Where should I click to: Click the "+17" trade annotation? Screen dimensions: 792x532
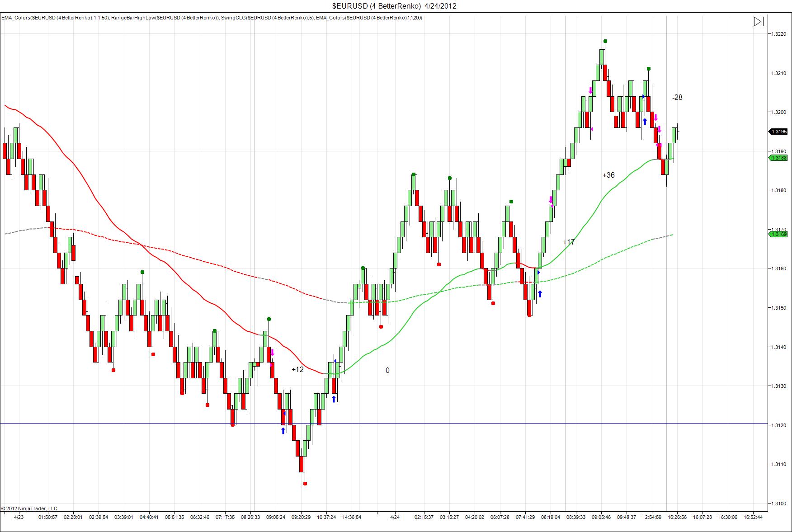(x=569, y=242)
